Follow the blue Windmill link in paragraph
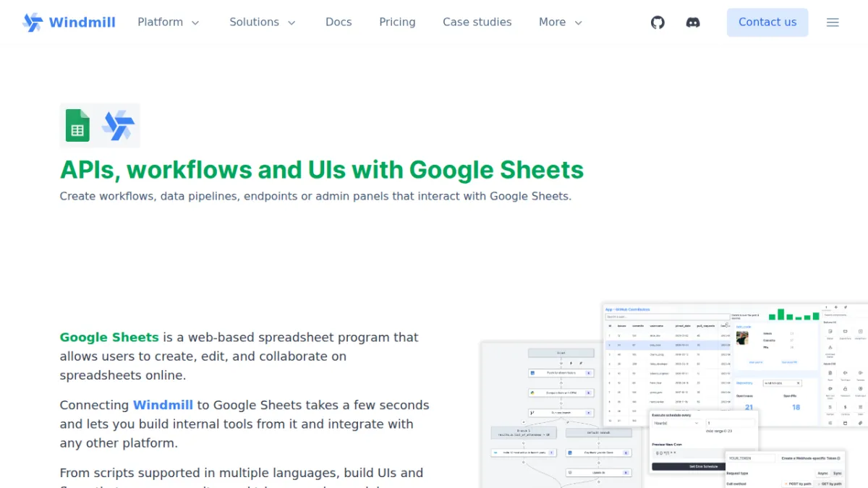 point(163,406)
